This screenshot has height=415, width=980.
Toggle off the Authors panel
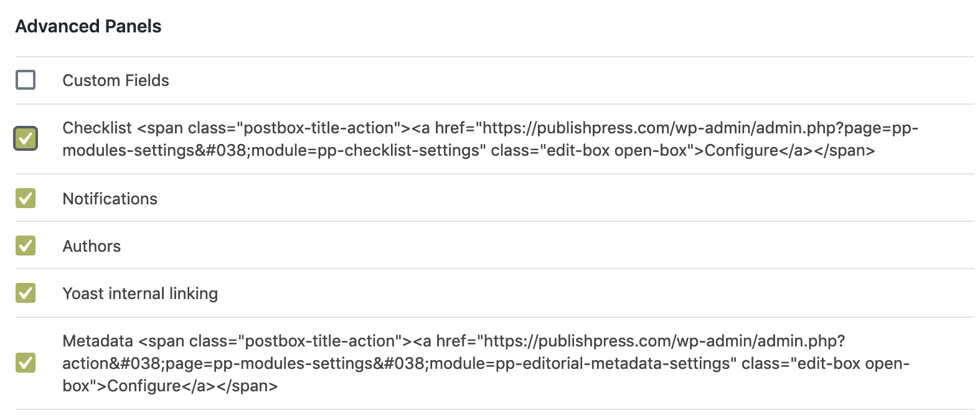(x=25, y=246)
